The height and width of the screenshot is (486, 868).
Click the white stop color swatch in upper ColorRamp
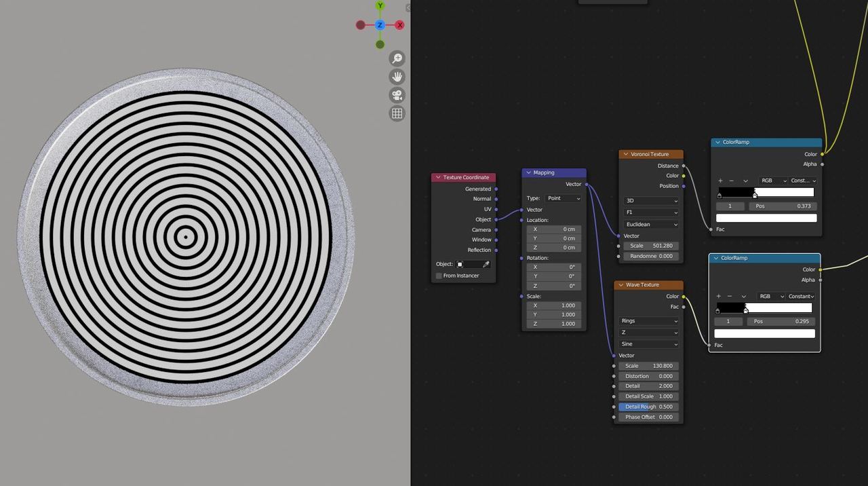(766, 218)
